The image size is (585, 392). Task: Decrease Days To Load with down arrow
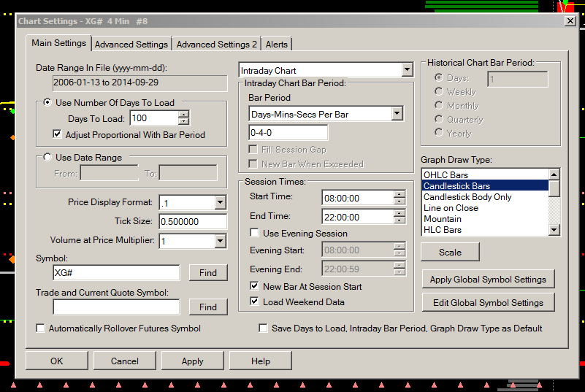click(183, 122)
